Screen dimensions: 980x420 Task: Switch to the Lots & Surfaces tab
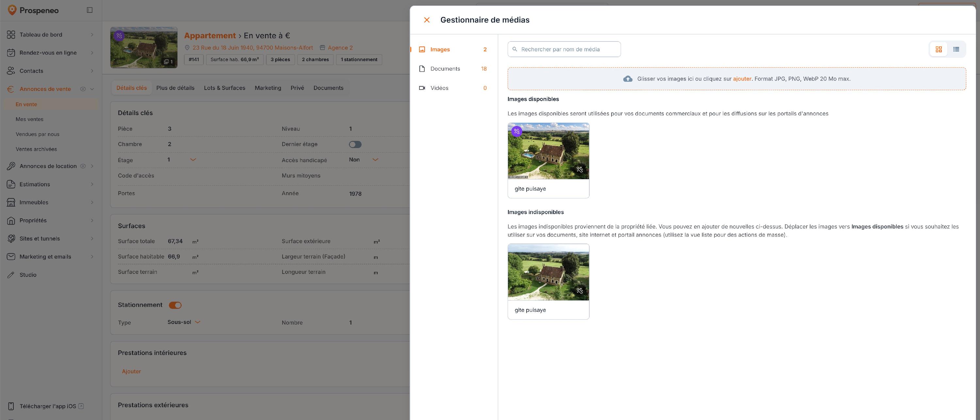click(x=224, y=88)
